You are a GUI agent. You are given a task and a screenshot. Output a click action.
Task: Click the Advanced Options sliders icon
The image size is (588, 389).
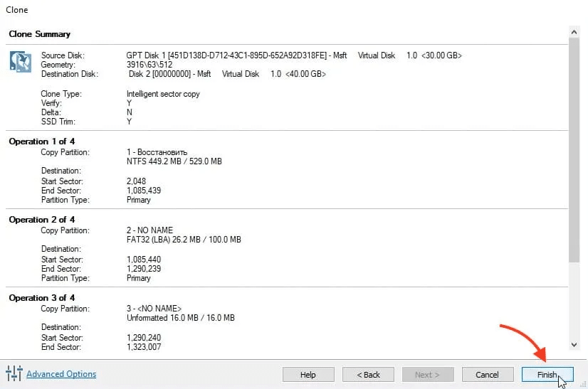[x=14, y=373]
